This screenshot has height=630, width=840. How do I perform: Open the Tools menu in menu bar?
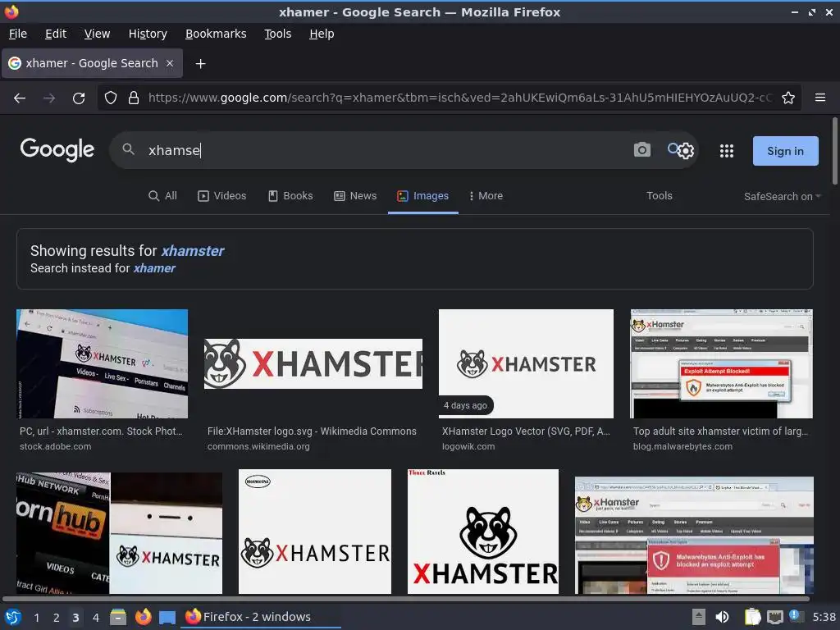click(278, 34)
